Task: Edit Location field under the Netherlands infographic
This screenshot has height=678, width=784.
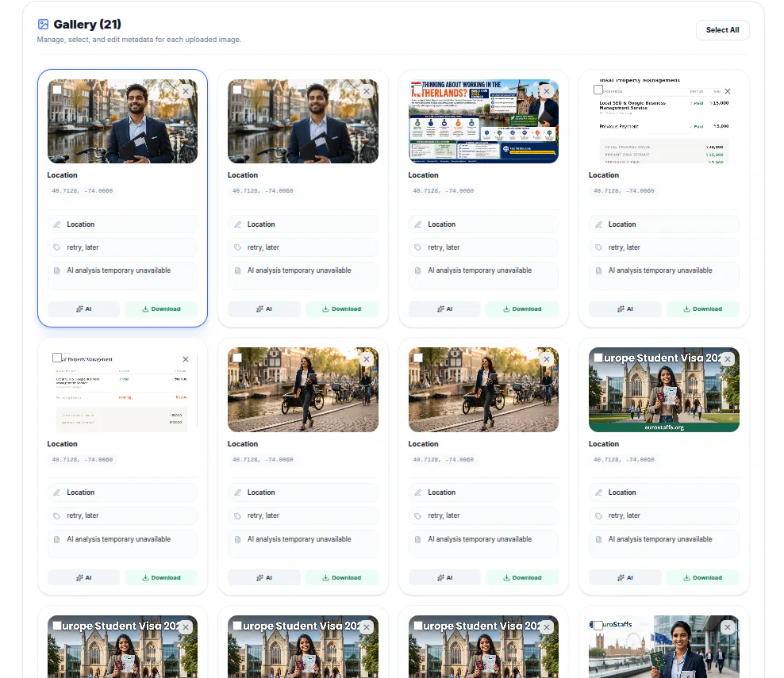Action: [483, 224]
